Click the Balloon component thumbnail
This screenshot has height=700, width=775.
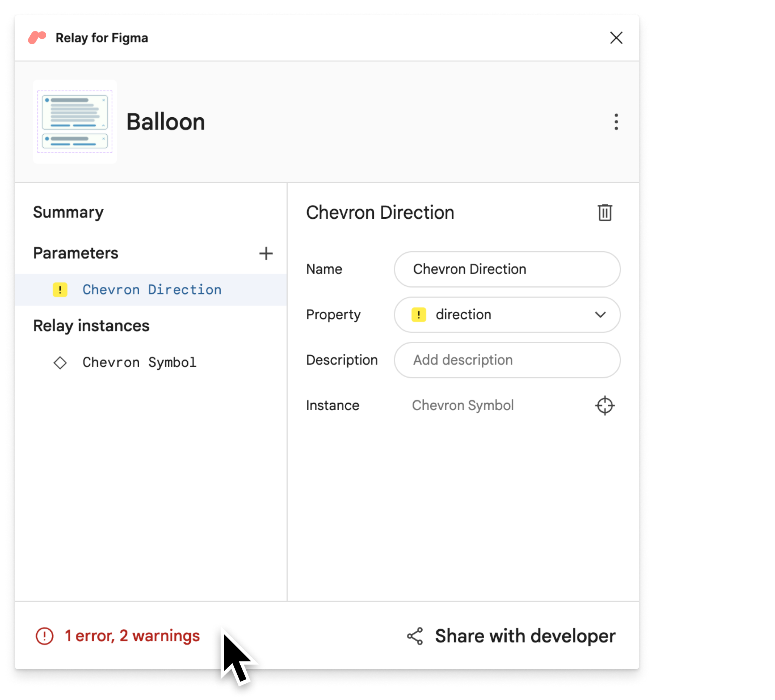coord(73,121)
